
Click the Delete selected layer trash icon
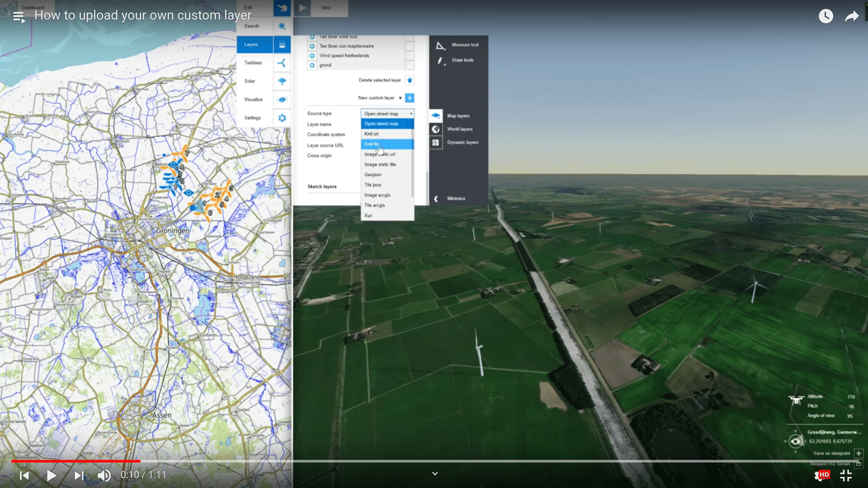tap(410, 80)
